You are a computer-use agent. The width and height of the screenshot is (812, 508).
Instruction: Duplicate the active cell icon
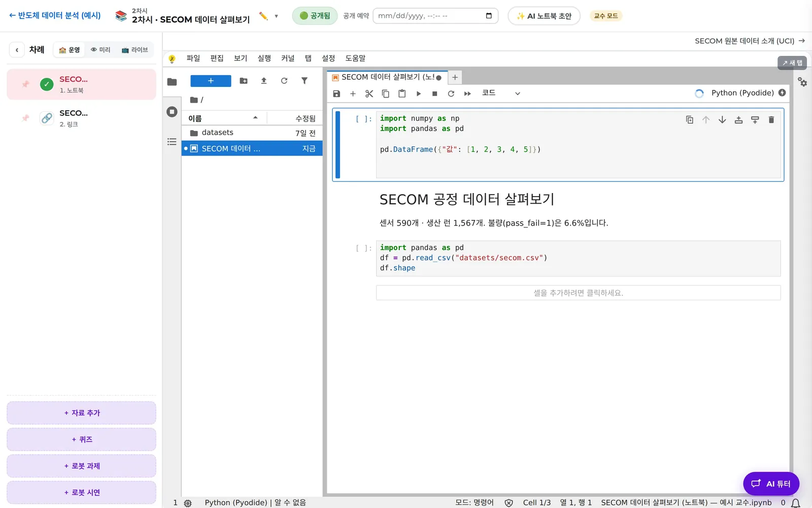(x=690, y=120)
